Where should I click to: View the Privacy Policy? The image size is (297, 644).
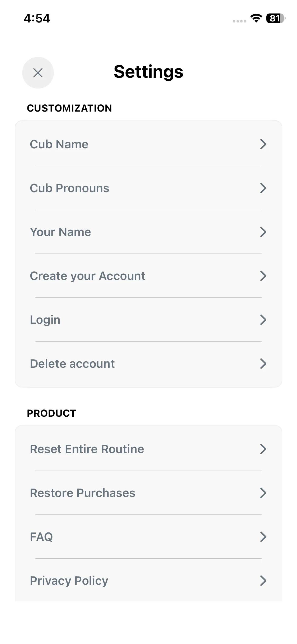(x=69, y=581)
